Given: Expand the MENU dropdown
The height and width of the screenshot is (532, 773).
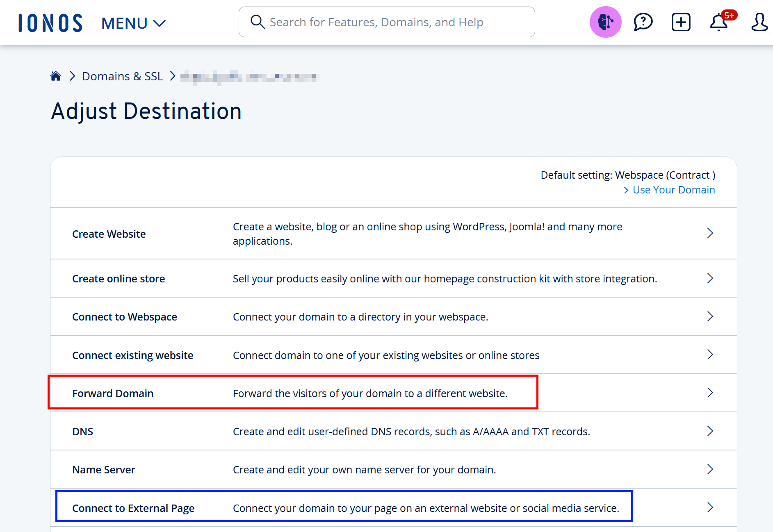Looking at the screenshot, I should 133,23.
